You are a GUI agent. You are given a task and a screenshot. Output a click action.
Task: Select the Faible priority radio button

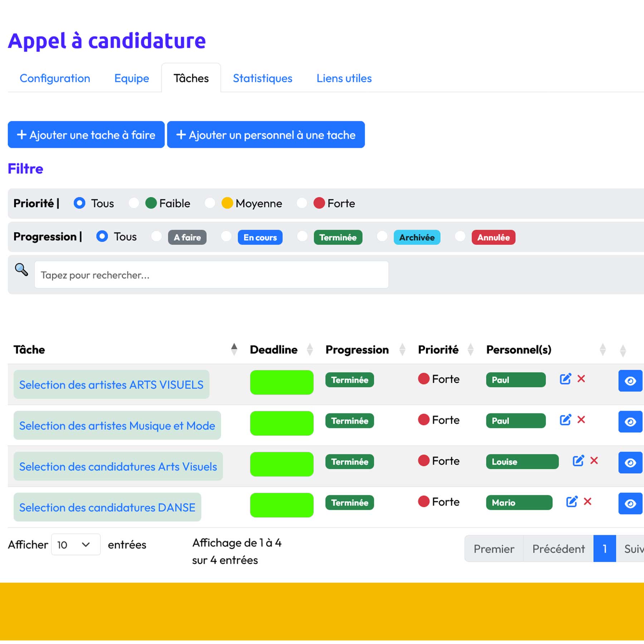point(134,203)
